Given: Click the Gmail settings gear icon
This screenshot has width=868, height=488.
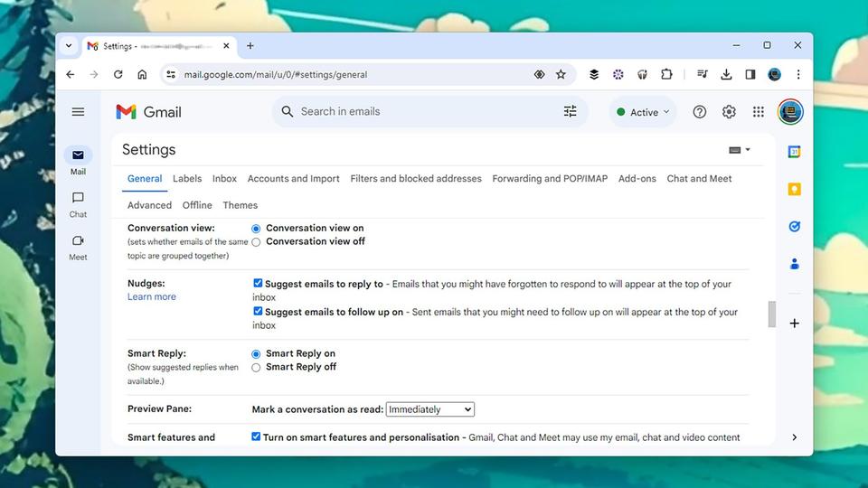Looking at the screenshot, I should [729, 112].
